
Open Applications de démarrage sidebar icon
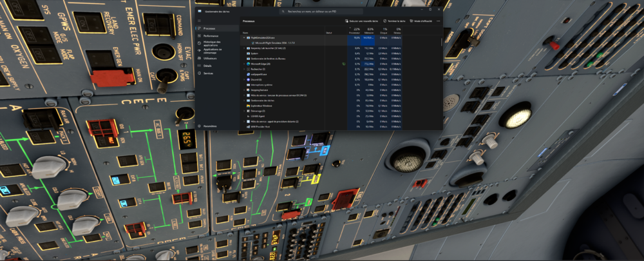pyautogui.click(x=200, y=50)
